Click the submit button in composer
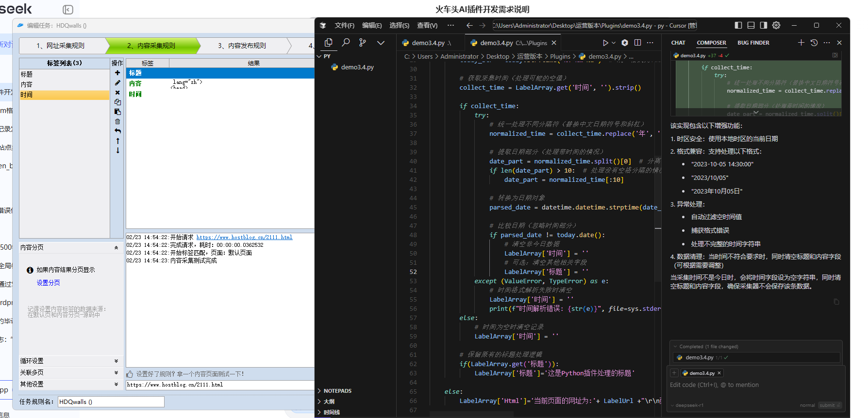The image size is (868, 418). coord(830,405)
